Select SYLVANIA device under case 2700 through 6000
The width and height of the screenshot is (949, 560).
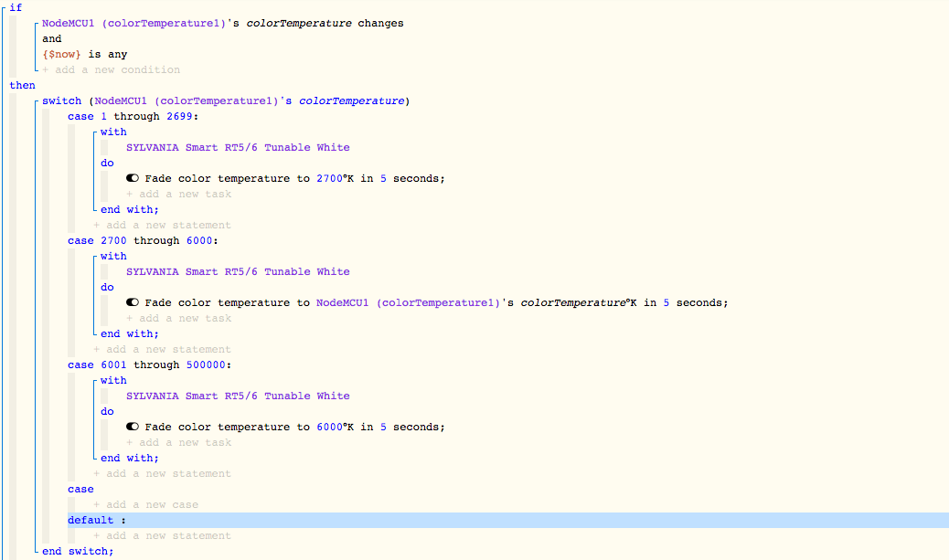coord(238,271)
